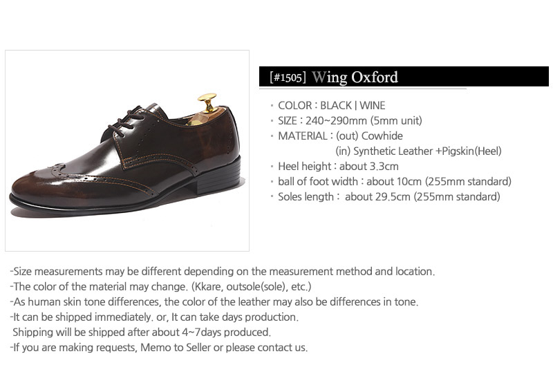
Task: Click the Wing Oxford product title
Action: (355, 77)
